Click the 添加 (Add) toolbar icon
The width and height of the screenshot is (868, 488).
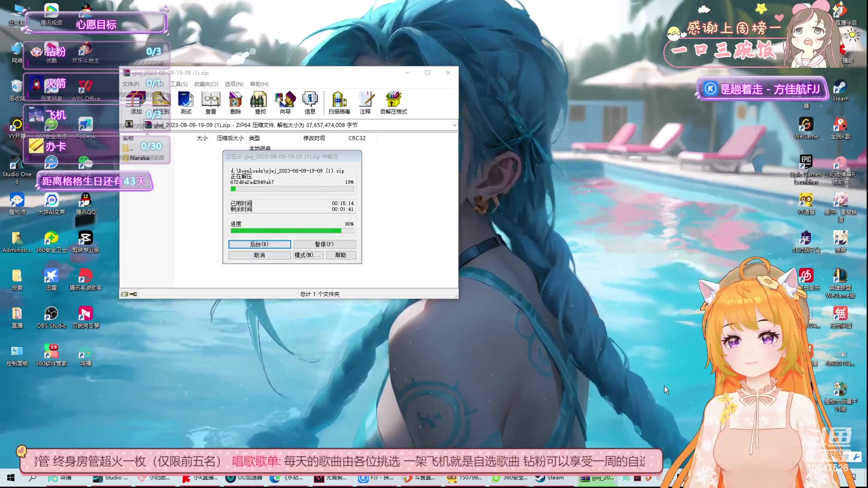[x=133, y=103]
